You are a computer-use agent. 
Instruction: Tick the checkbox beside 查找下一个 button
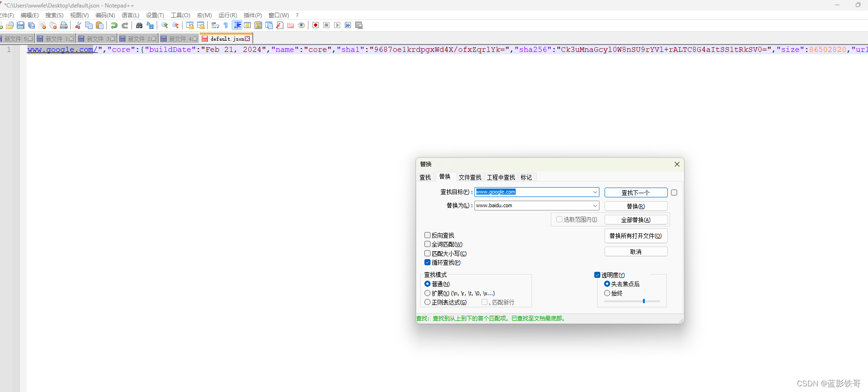(674, 193)
